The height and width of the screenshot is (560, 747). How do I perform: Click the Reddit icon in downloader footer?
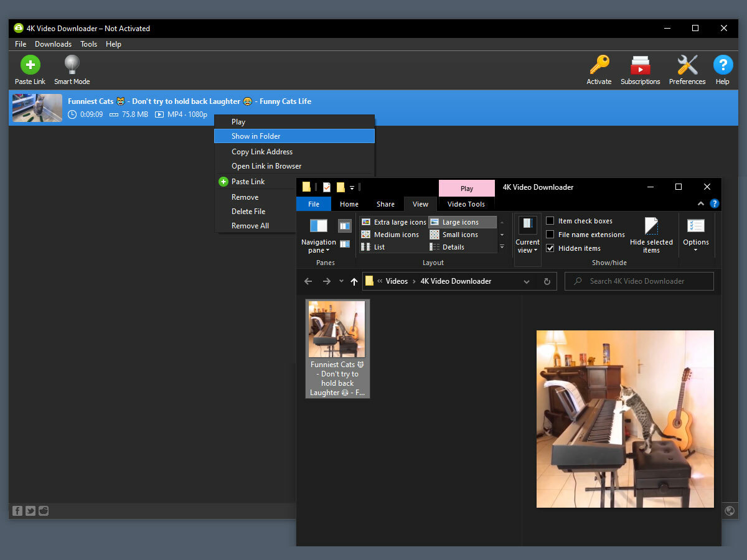click(x=44, y=511)
